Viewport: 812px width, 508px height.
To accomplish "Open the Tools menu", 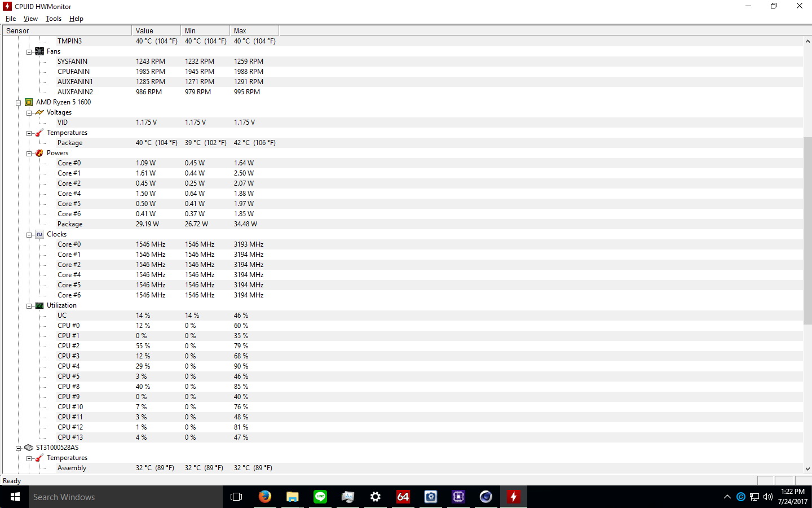I will [x=54, y=19].
